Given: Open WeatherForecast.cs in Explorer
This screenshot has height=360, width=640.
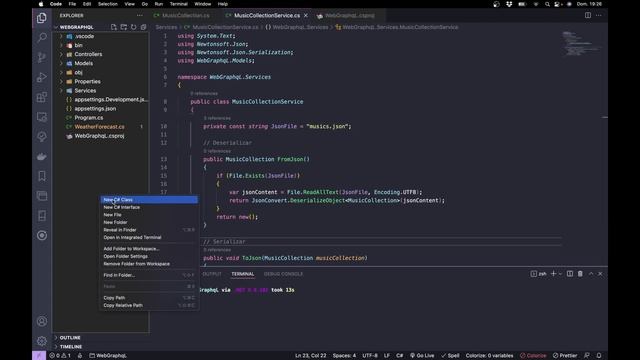Looking at the screenshot, I should pos(99,127).
